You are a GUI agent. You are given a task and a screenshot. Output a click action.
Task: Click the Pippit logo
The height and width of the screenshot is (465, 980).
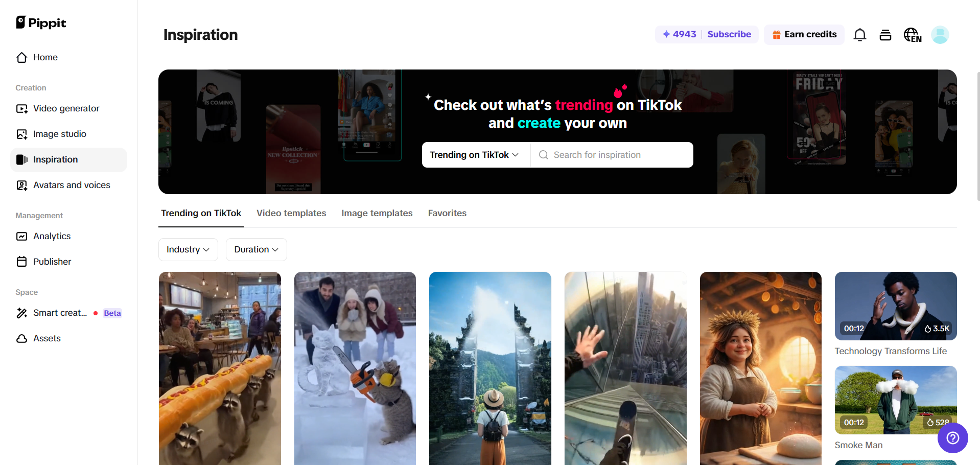tap(41, 22)
